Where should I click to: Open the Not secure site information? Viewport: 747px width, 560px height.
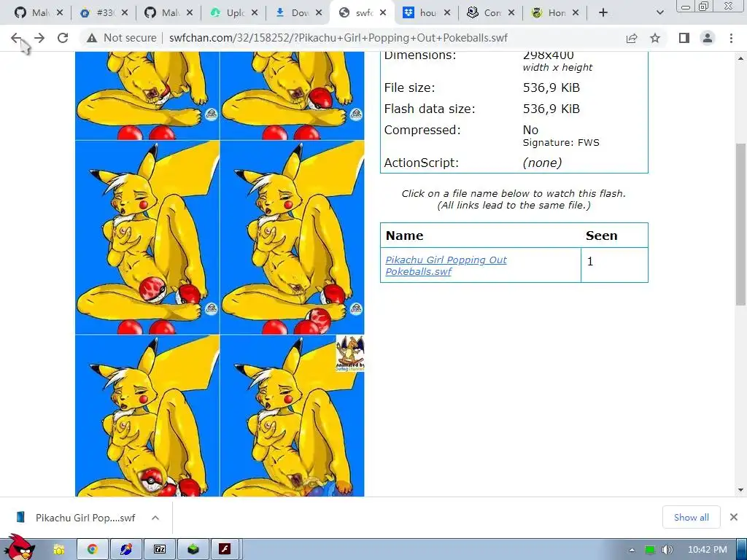[x=122, y=38]
